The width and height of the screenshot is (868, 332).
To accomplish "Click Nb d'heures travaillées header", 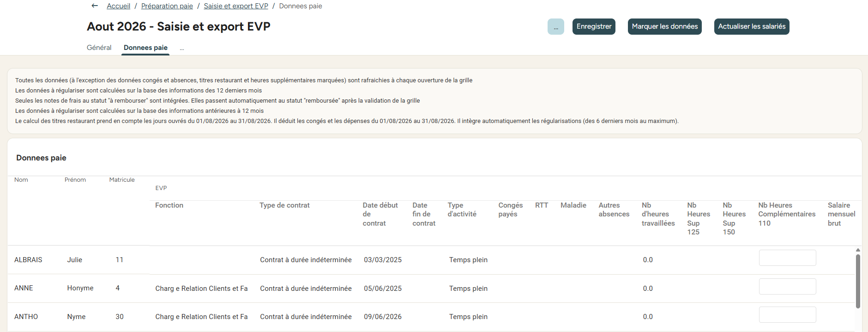I will click(658, 214).
